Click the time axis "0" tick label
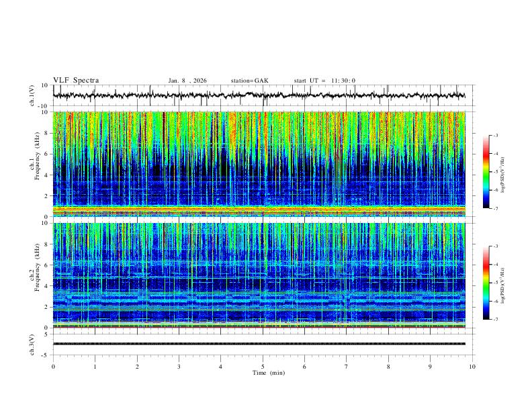 coord(53,367)
